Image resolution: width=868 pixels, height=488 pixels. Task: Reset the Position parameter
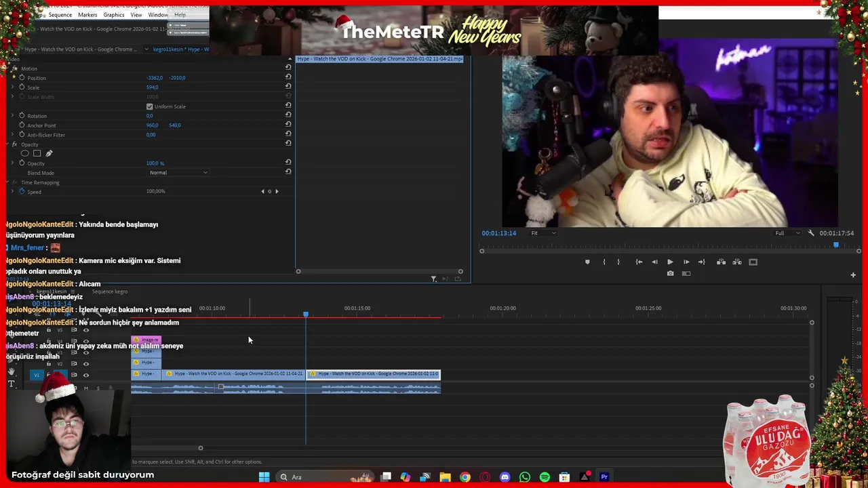288,77
